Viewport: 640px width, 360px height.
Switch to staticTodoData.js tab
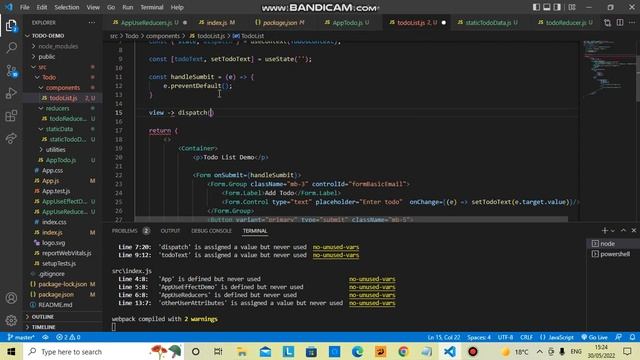pos(488,23)
